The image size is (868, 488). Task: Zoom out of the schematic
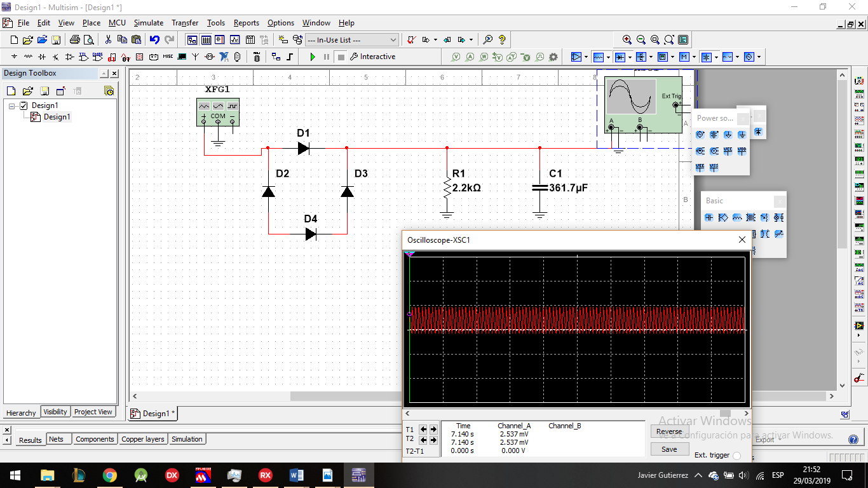click(x=641, y=39)
